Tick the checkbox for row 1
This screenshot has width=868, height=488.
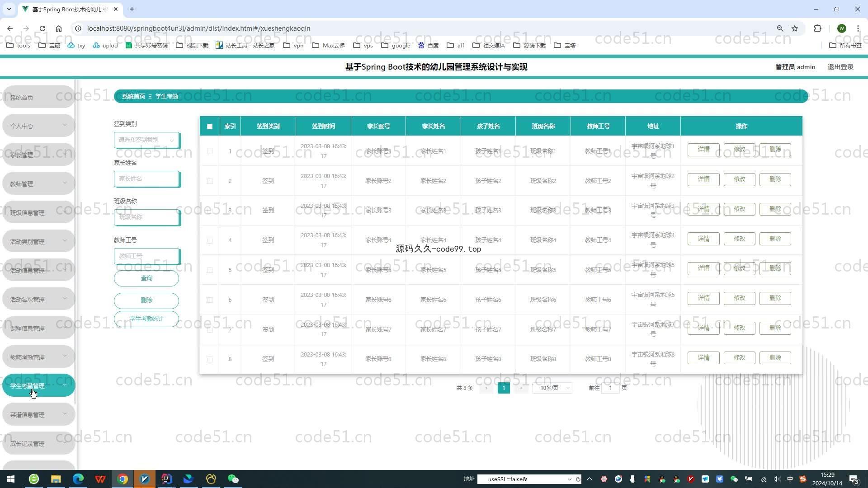[x=210, y=151]
